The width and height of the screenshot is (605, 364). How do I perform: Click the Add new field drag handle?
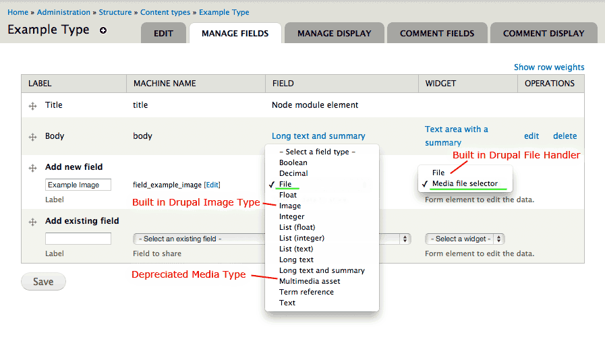(33, 168)
